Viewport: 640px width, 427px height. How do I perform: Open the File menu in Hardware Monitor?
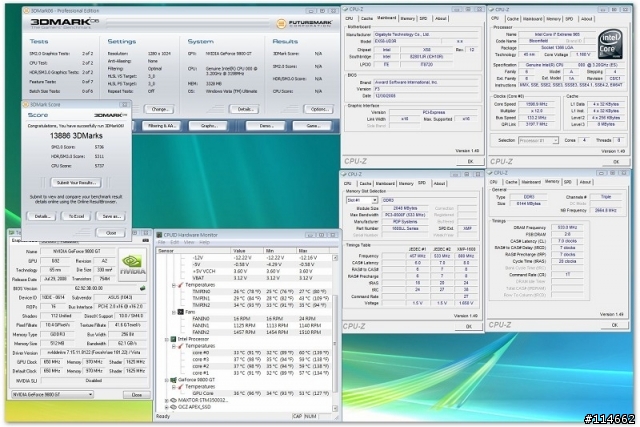(x=161, y=242)
